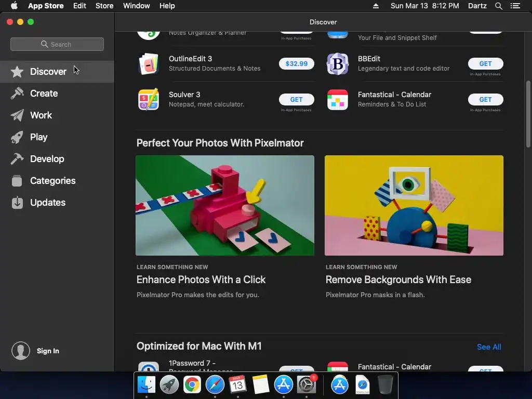Click the Play rocket icon
This screenshot has height=399, width=532.
click(17, 137)
